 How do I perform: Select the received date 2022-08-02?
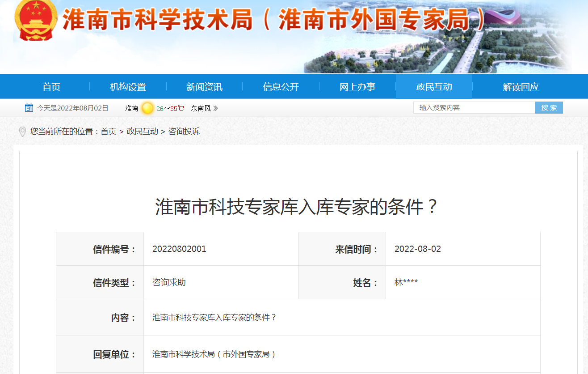[418, 249]
